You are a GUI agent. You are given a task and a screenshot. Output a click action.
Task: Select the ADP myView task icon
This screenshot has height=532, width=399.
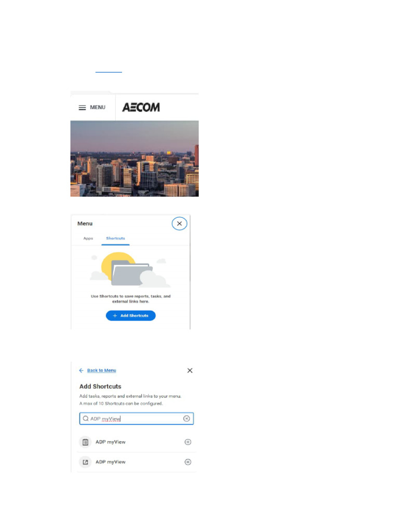[86, 442]
